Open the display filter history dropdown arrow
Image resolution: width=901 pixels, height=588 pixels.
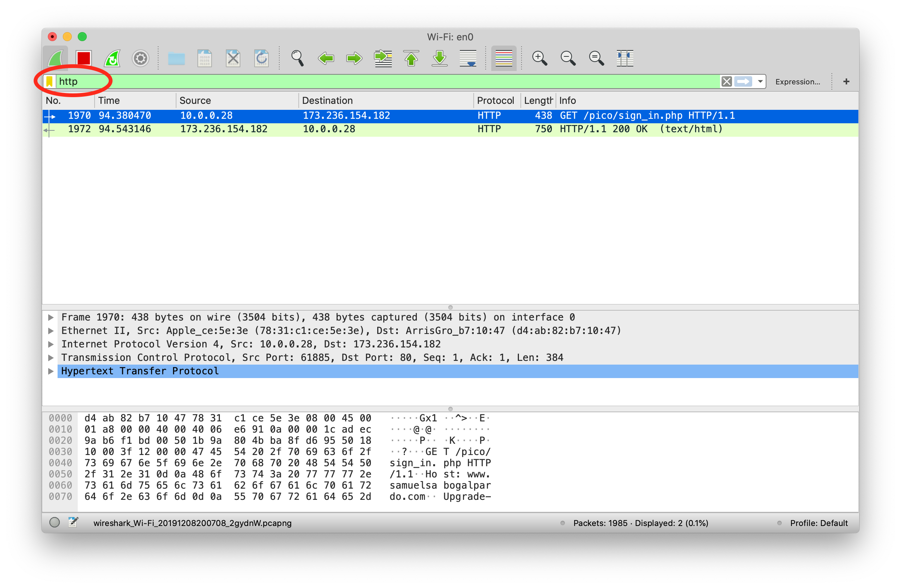tap(760, 81)
